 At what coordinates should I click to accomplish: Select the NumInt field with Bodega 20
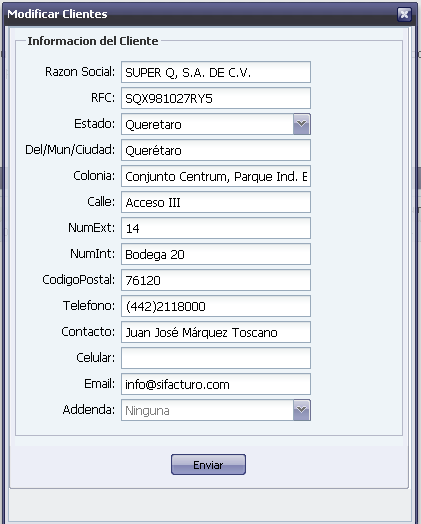tap(216, 254)
